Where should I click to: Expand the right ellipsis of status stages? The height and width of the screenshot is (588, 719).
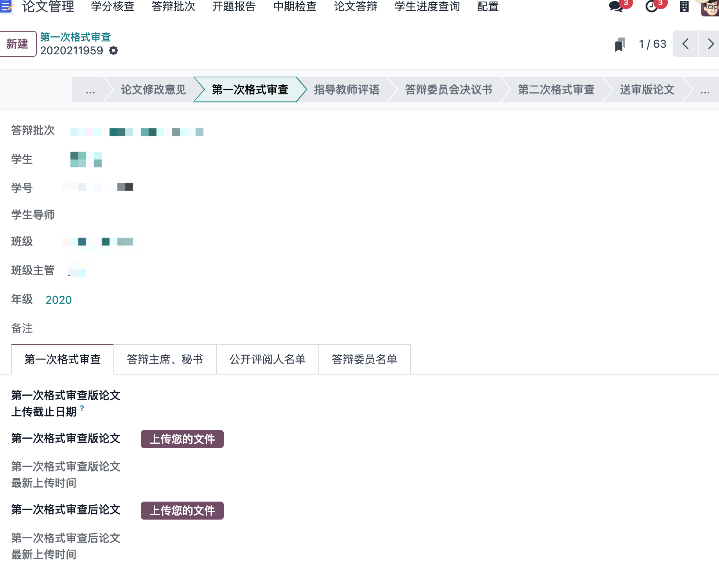pyautogui.click(x=705, y=90)
